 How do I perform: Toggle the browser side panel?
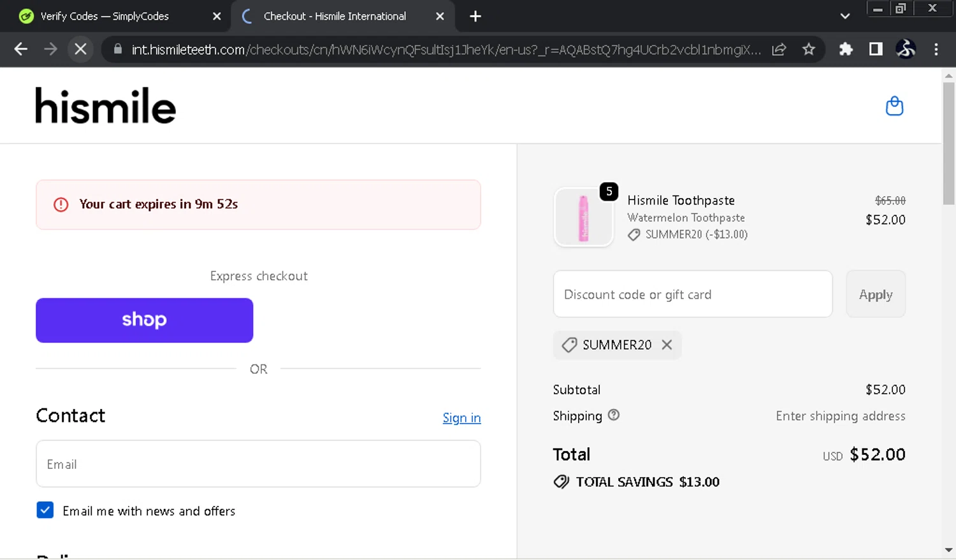click(876, 49)
